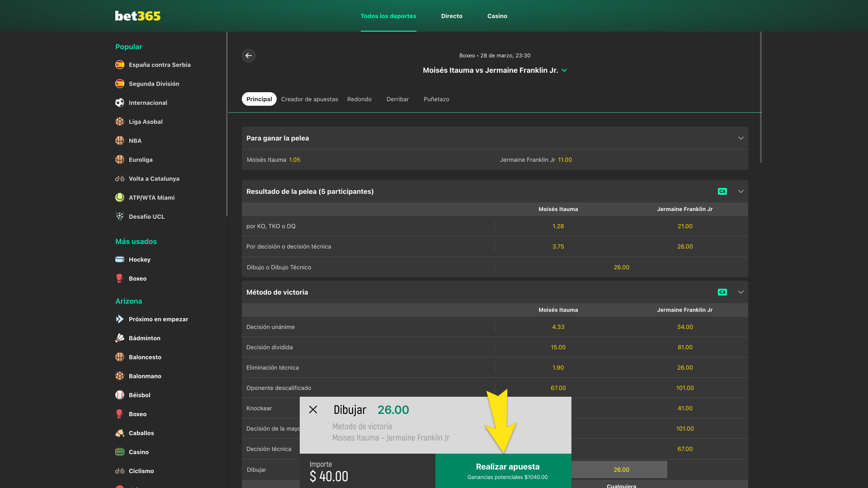The height and width of the screenshot is (488, 868).
Task: Select Franklin Decisión técnica 67.00
Action: (x=685, y=449)
